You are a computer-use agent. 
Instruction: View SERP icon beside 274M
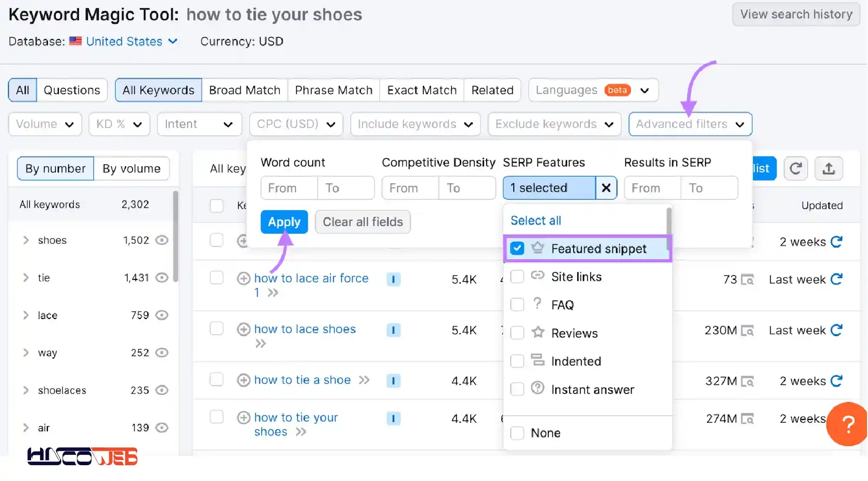748,419
